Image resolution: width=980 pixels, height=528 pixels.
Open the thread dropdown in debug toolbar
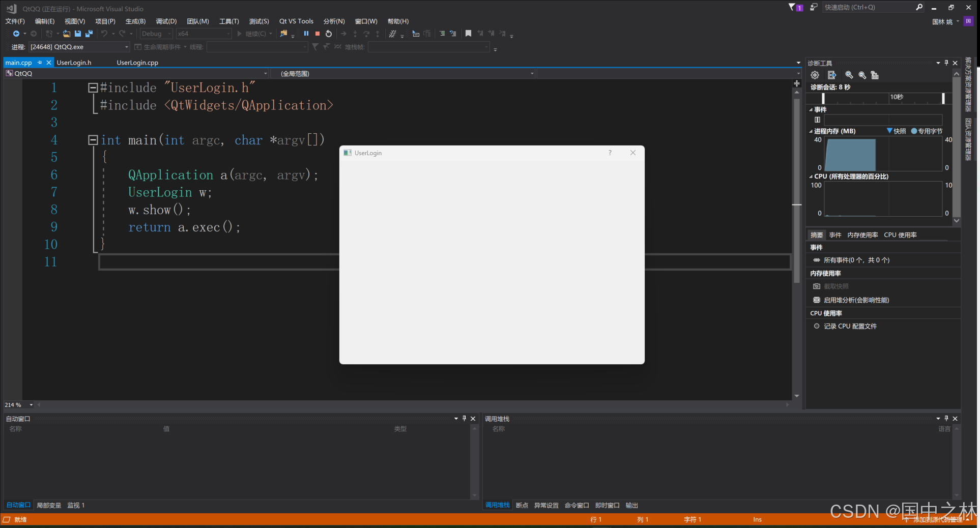pyautogui.click(x=257, y=47)
